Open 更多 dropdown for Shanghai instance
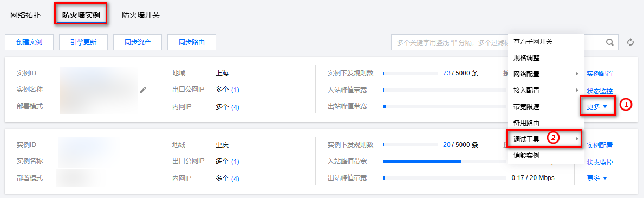644x198 pixels. coord(597,107)
